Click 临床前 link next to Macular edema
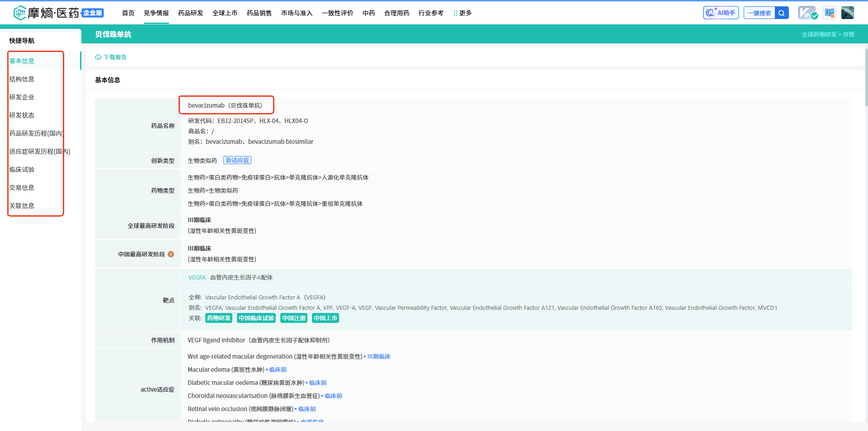Screen dimensions: 868x431 tap(278, 370)
